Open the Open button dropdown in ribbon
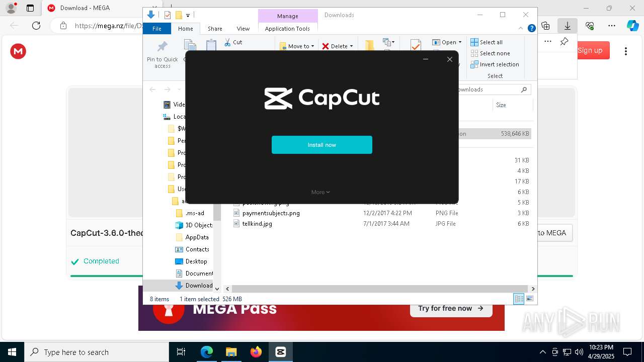Image resolution: width=644 pixels, height=362 pixels. tap(460, 42)
